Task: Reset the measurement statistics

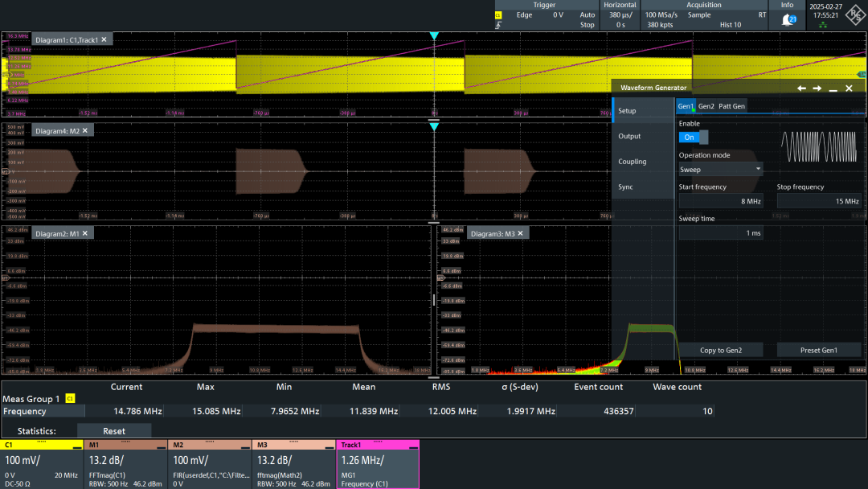Action: [x=114, y=431]
